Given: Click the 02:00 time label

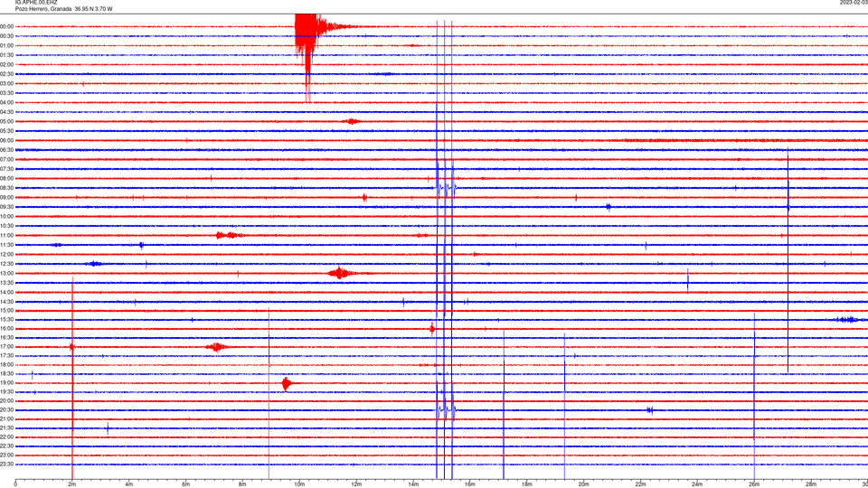Looking at the screenshot, I should (x=6, y=65).
